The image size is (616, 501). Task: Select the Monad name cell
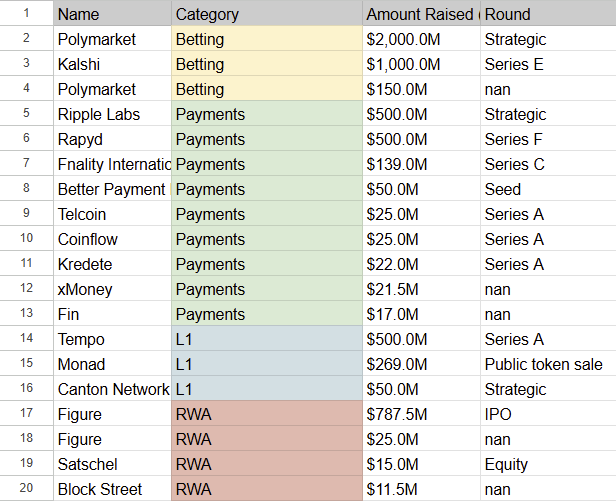112,364
